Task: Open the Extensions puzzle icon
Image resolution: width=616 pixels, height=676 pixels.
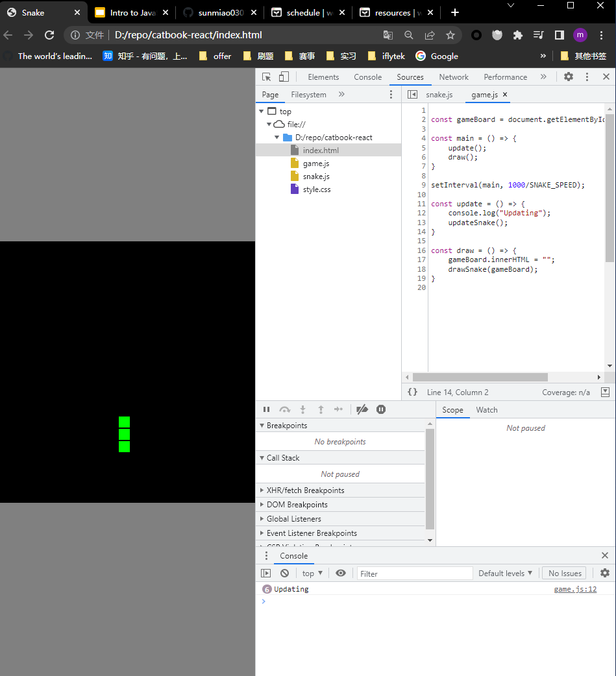Action: click(x=517, y=35)
